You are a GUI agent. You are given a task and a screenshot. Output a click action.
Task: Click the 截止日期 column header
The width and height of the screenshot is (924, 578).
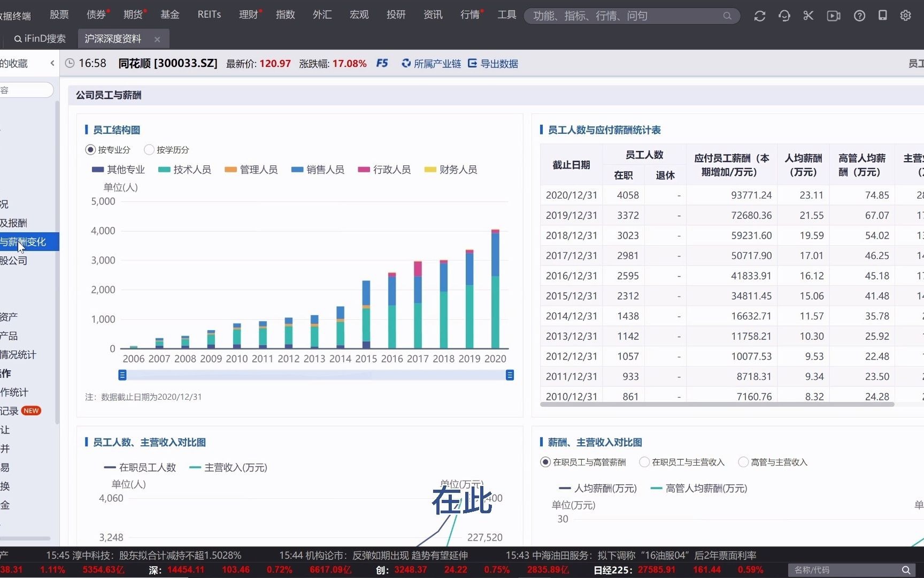coord(571,165)
